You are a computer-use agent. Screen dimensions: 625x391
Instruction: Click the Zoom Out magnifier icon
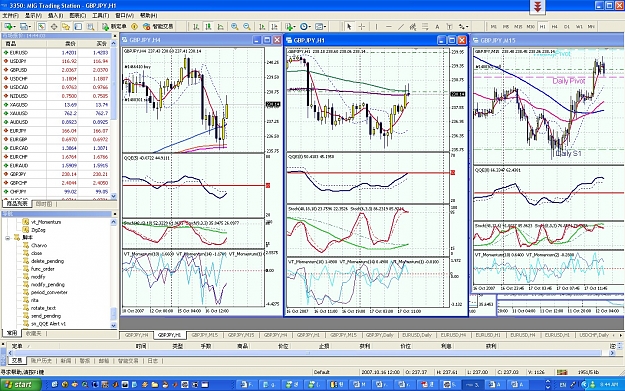pyautogui.click(x=247, y=26)
